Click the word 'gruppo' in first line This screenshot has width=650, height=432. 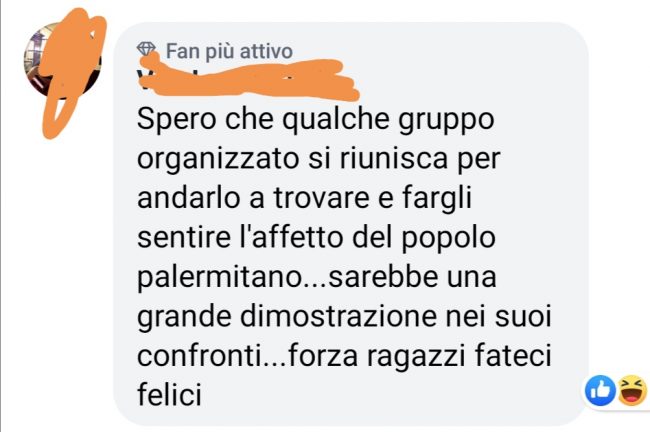pyautogui.click(x=446, y=121)
